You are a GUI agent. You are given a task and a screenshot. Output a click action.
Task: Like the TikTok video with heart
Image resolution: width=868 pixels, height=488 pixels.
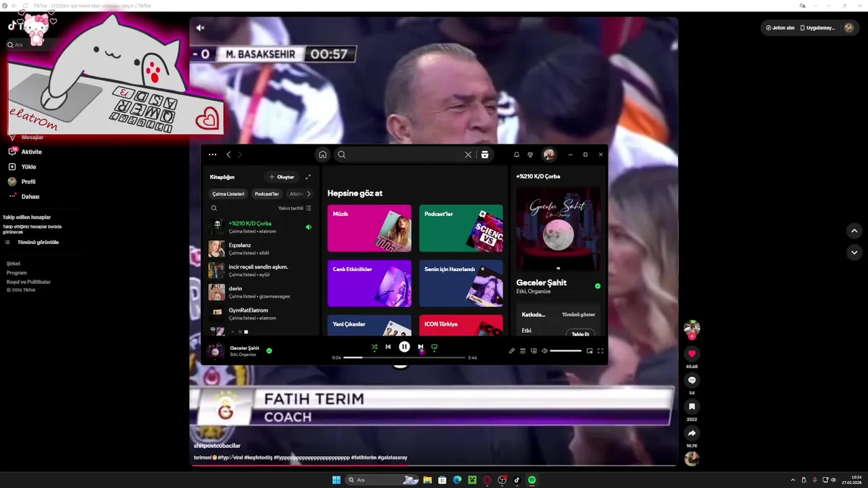[692, 354]
